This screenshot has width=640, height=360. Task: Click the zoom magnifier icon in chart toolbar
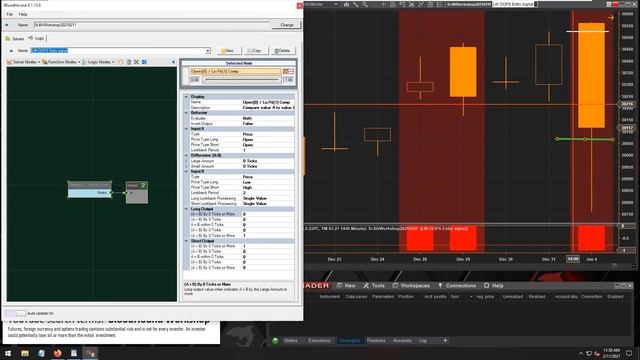pyautogui.click(x=364, y=4)
